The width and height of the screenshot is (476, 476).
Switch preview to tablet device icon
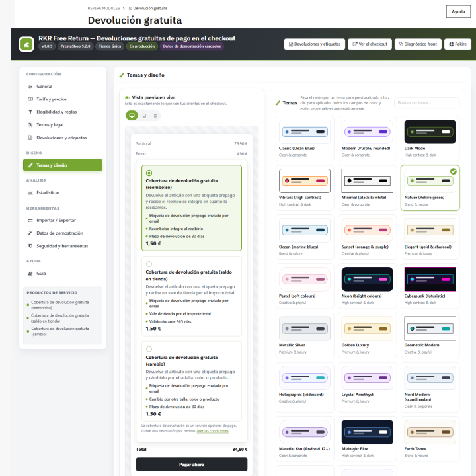[x=144, y=115]
